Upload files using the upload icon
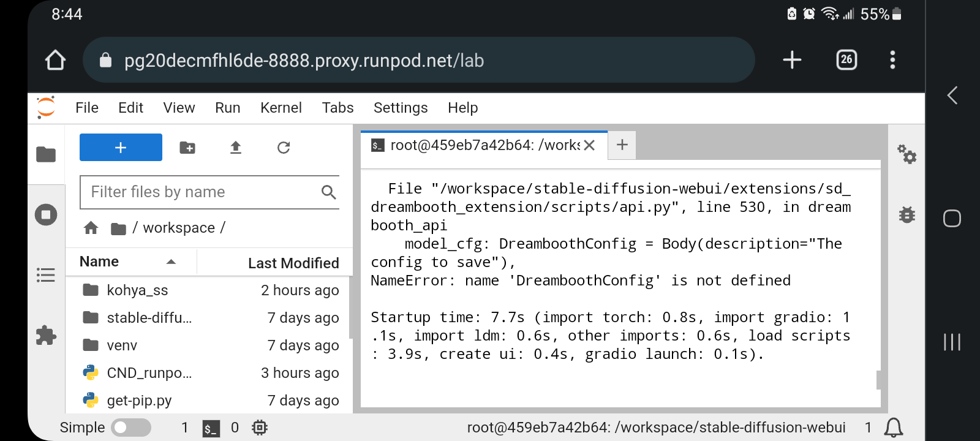The width and height of the screenshot is (980, 441). (236, 147)
